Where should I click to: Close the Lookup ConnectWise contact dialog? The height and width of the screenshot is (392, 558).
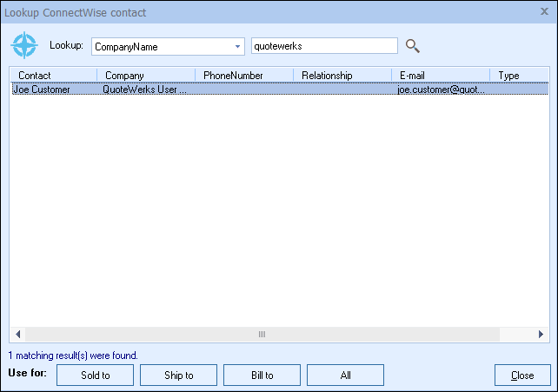tap(544, 12)
